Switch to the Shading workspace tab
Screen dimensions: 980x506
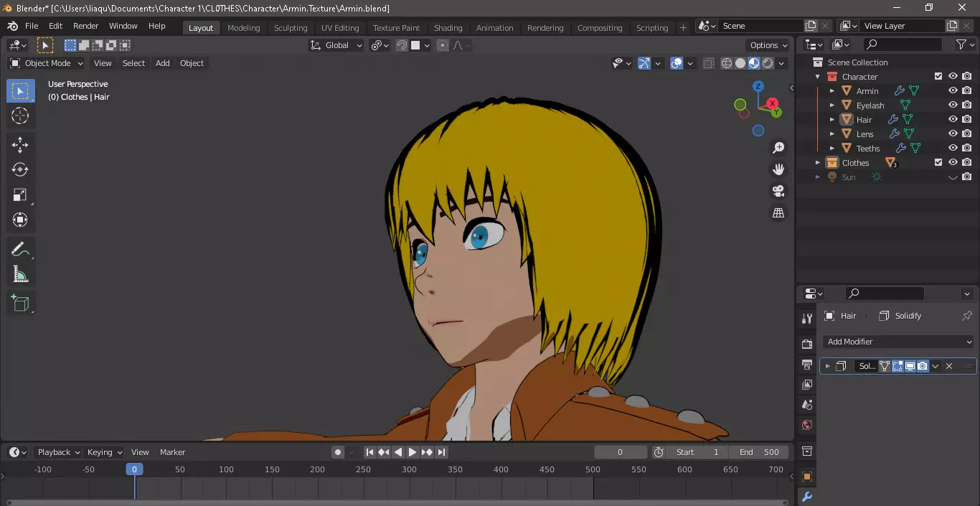pyautogui.click(x=448, y=28)
